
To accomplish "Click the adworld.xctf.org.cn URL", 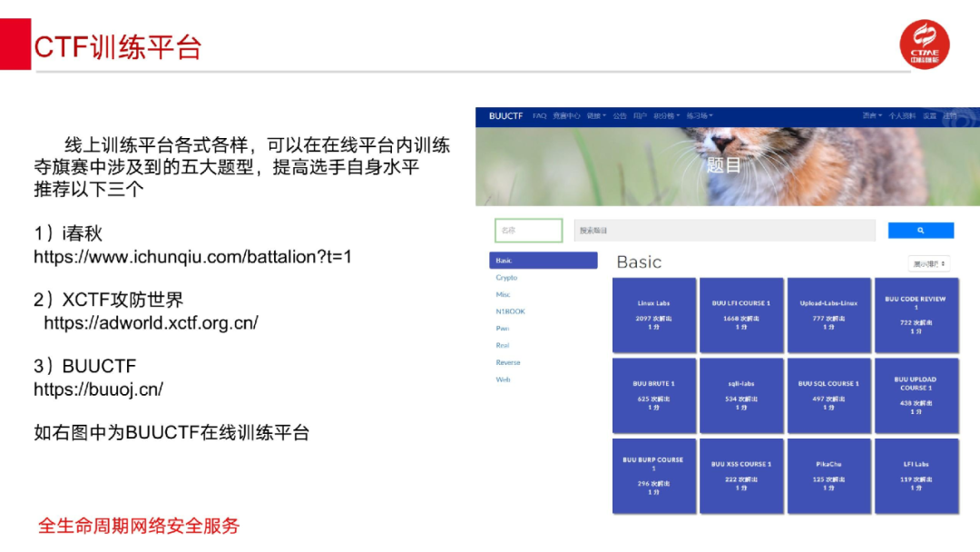I will coord(151,323).
